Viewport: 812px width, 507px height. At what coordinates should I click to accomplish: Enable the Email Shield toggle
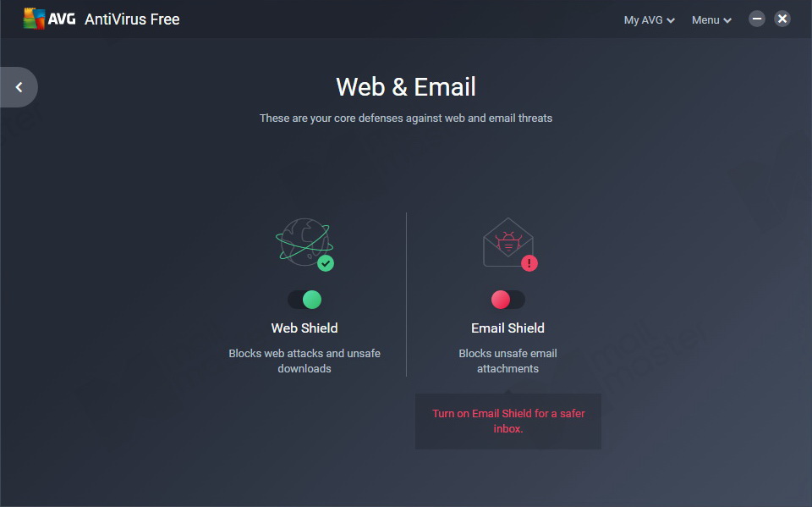click(x=508, y=300)
